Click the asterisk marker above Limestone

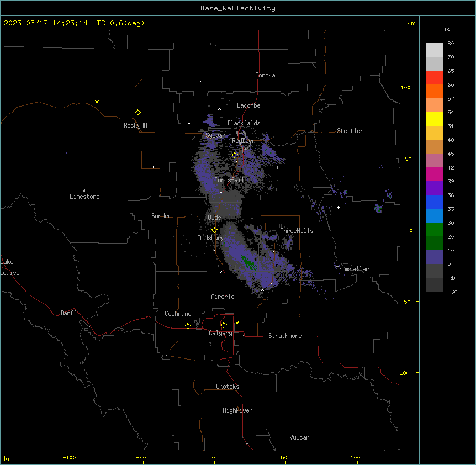(x=84, y=191)
